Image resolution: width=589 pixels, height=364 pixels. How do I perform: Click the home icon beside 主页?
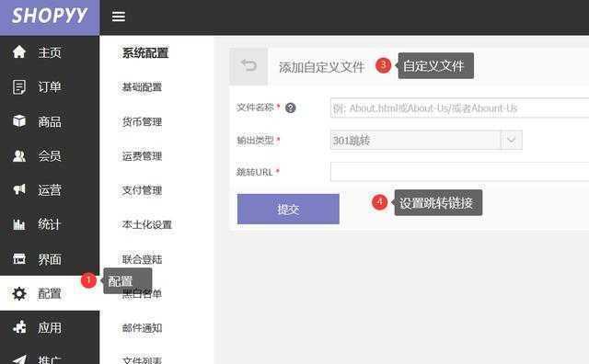[19, 51]
